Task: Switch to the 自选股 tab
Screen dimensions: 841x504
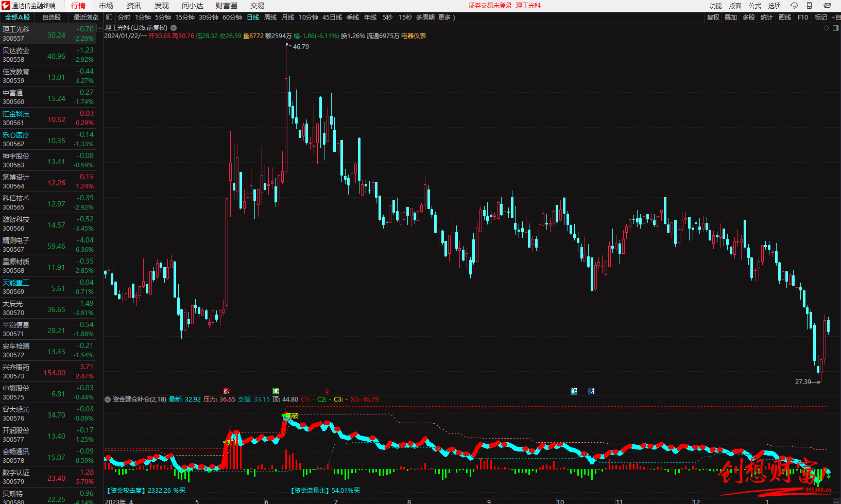Action: tap(52, 18)
